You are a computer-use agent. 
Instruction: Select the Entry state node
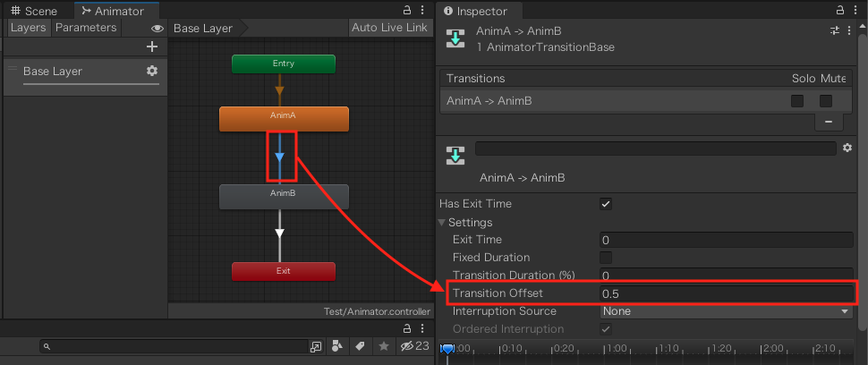[x=284, y=64]
